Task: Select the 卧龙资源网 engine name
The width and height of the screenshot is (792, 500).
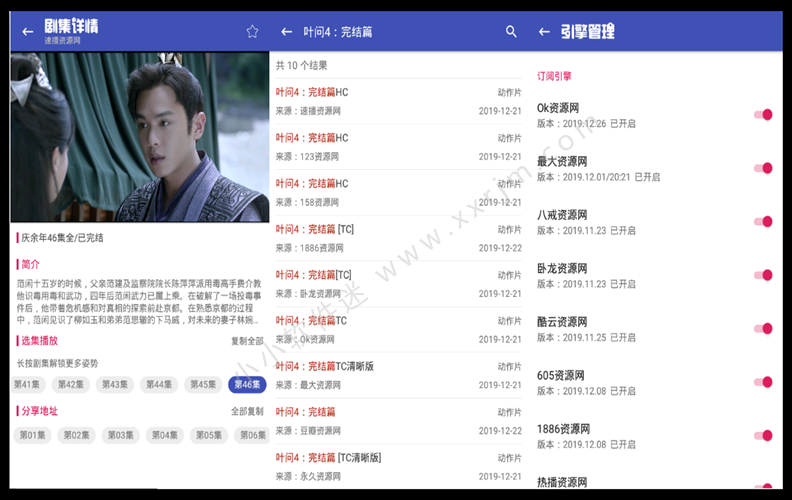Action: coord(562,269)
